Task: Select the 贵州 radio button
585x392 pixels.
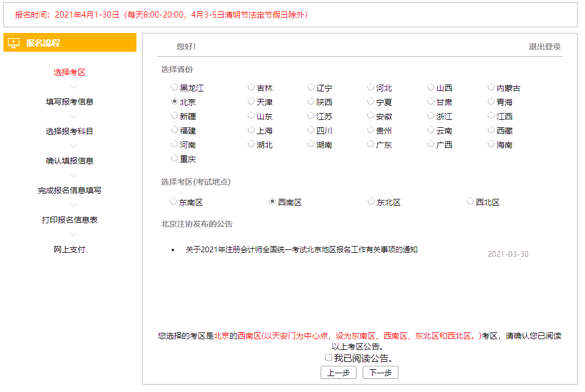Action: (371, 130)
